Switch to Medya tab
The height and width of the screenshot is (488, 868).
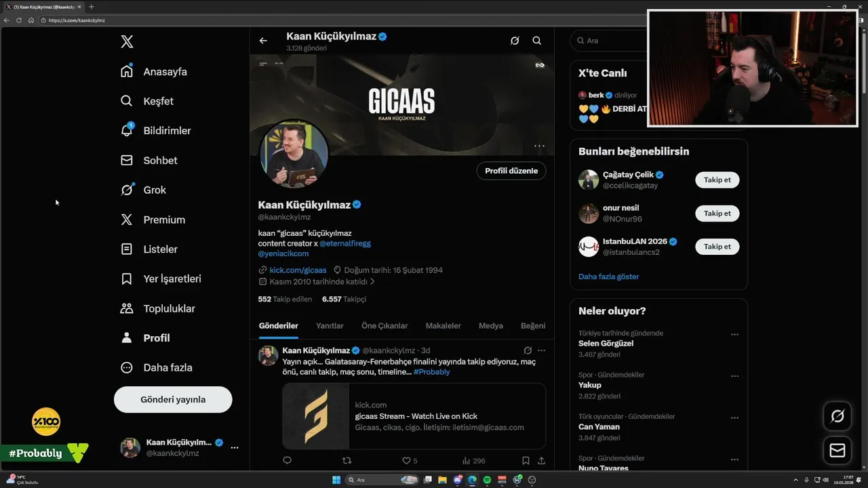(x=491, y=326)
